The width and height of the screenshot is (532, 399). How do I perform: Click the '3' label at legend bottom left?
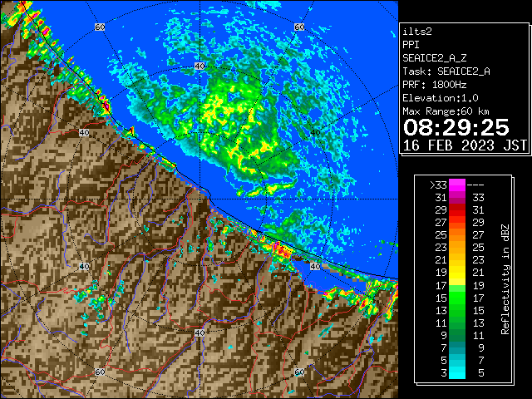tap(444, 373)
